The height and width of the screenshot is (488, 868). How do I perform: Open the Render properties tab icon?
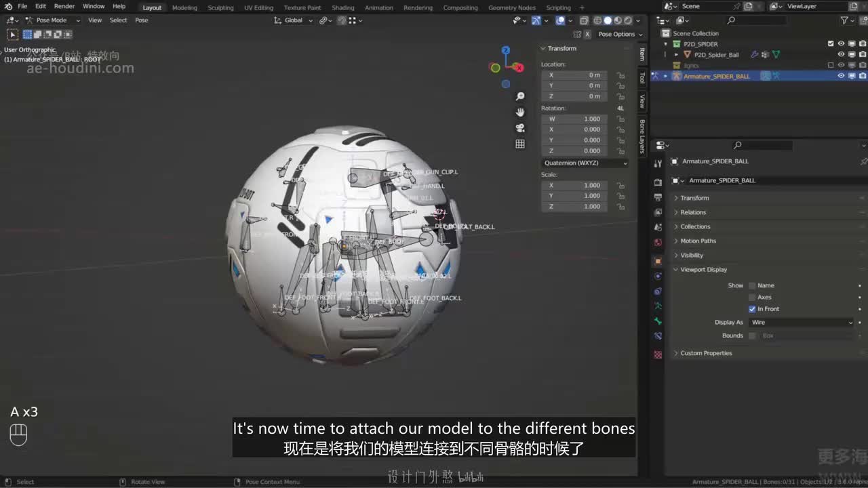pyautogui.click(x=658, y=182)
